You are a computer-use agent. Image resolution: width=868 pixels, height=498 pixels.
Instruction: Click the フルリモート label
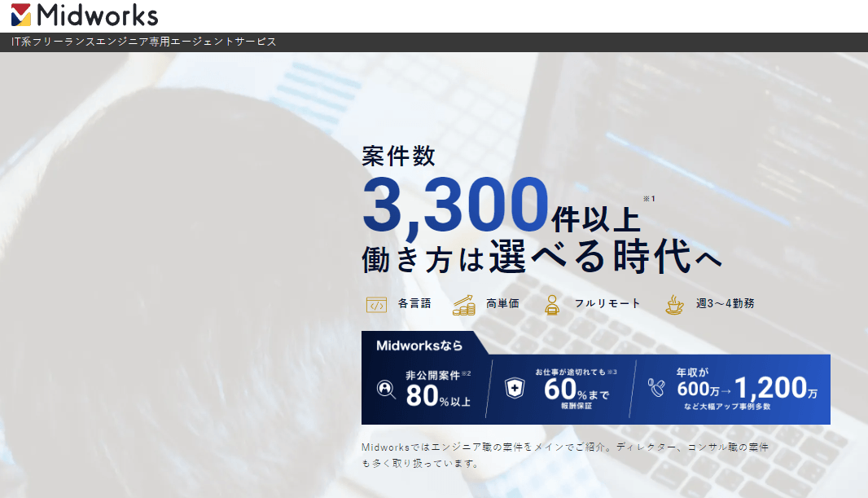[607, 303]
